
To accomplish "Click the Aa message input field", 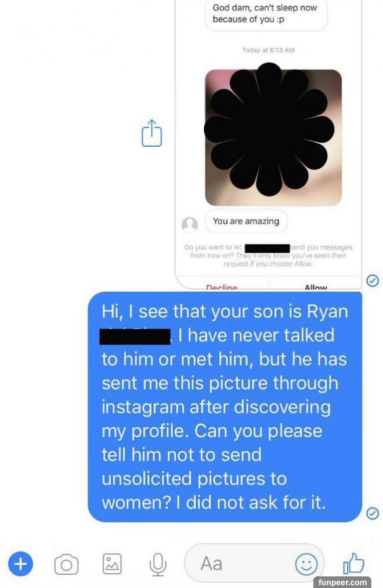I will 254,563.
